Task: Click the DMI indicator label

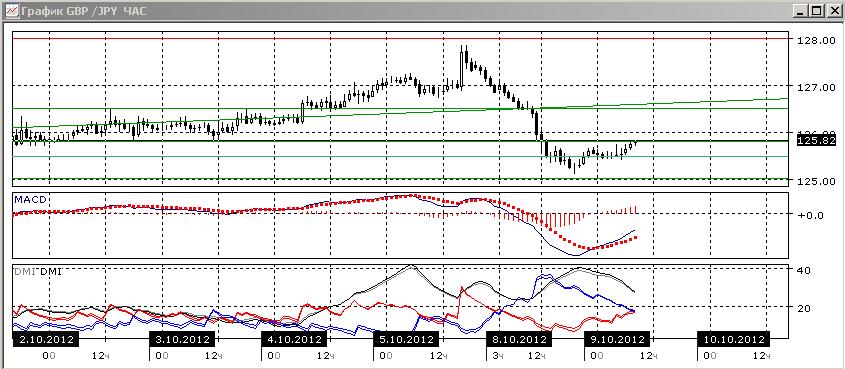Action: [x=38, y=271]
